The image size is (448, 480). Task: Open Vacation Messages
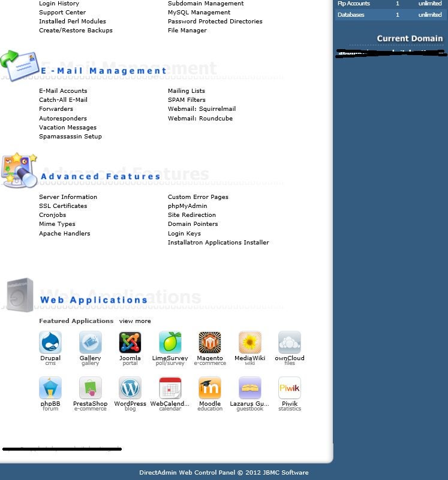click(68, 128)
